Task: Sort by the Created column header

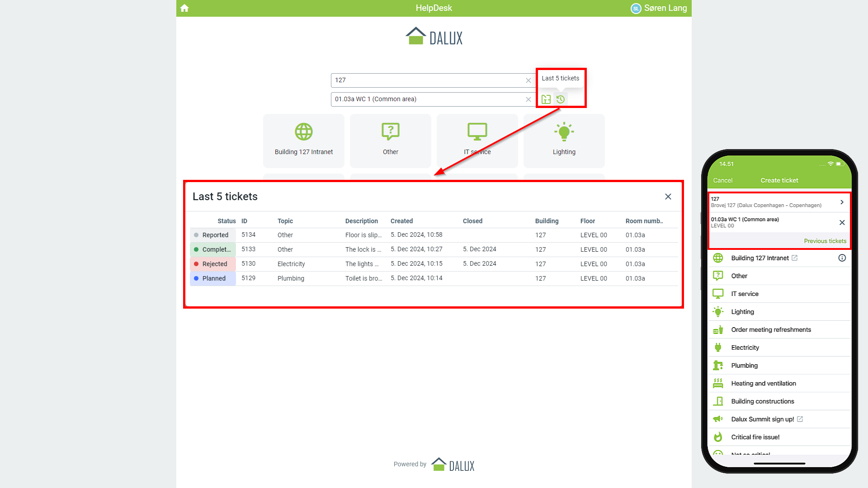Action: (x=401, y=221)
